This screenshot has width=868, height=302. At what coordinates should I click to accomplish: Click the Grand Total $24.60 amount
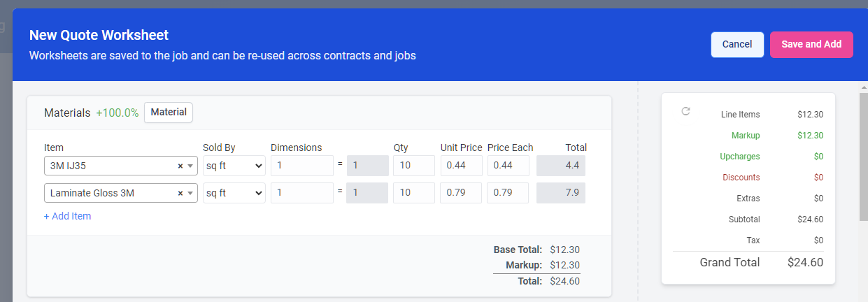[x=805, y=263]
